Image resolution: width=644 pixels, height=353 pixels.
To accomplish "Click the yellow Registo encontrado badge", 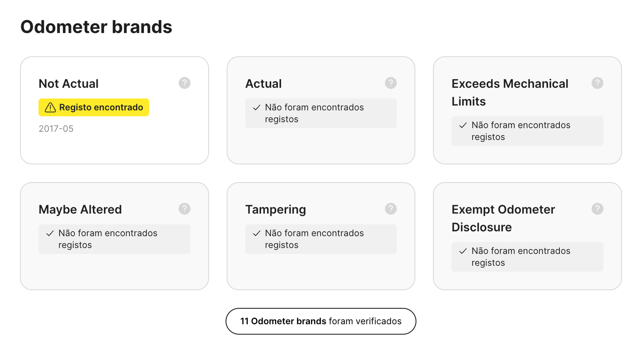I will (x=94, y=108).
